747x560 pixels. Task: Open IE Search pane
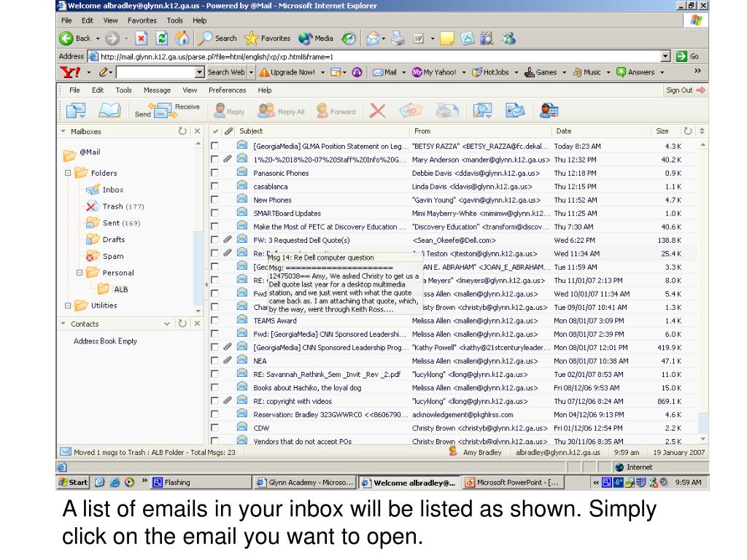pyautogui.click(x=218, y=38)
